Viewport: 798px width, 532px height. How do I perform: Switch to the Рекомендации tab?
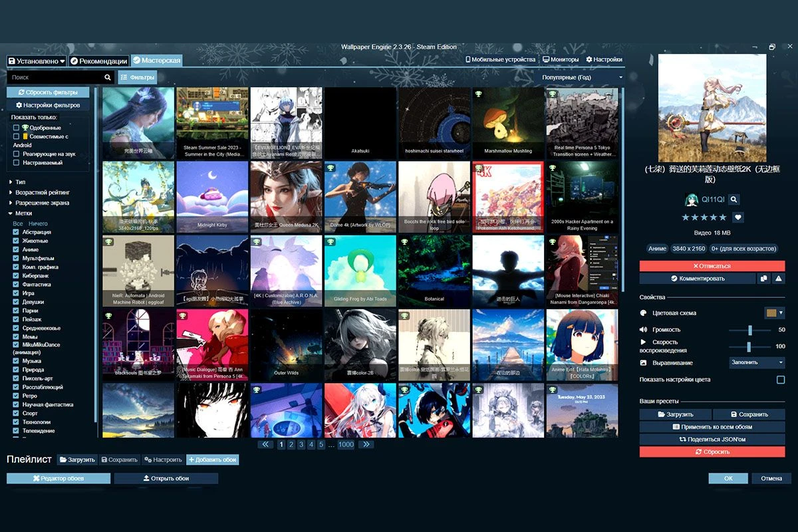coord(98,61)
